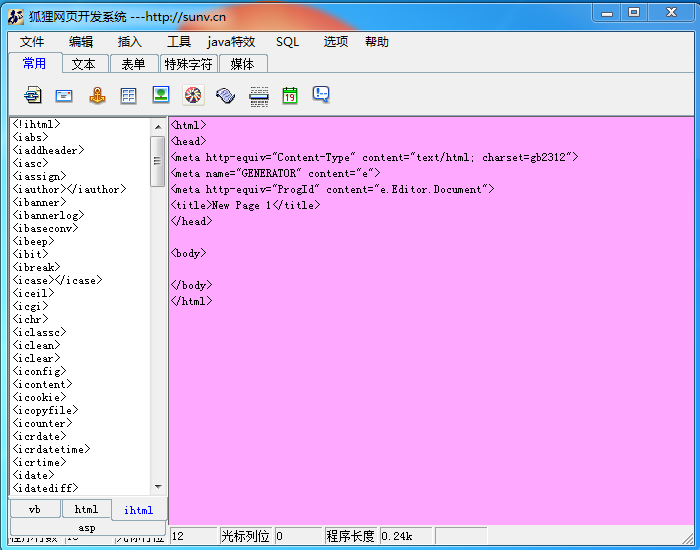Image resolution: width=700 pixels, height=550 pixels.
Task: Click the insert hyperlink chain icon
Action: pos(33,95)
